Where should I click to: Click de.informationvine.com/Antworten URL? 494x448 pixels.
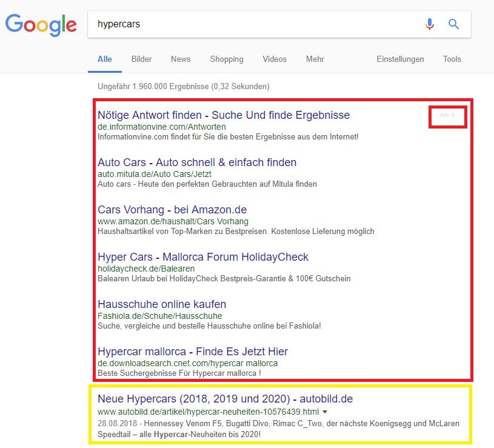click(162, 127)
